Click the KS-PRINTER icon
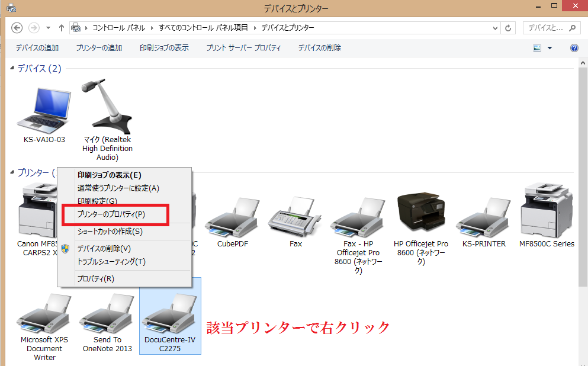 tap(484, 217)
